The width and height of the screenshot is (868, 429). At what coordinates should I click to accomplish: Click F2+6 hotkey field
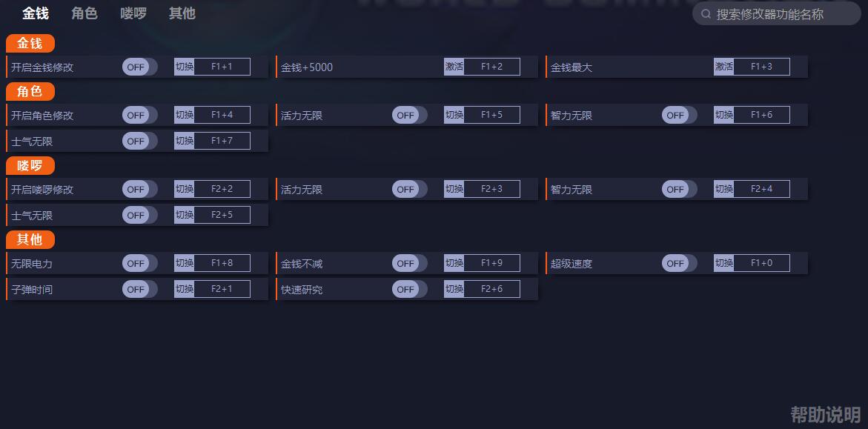(491, 289)
